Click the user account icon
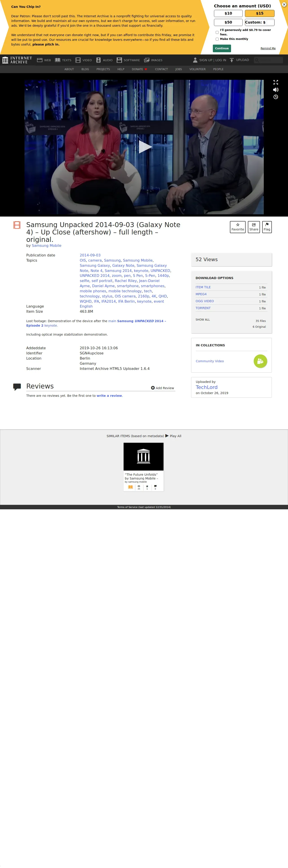Image resolution: width=288 pixels, height=868 pixels. 195,60
